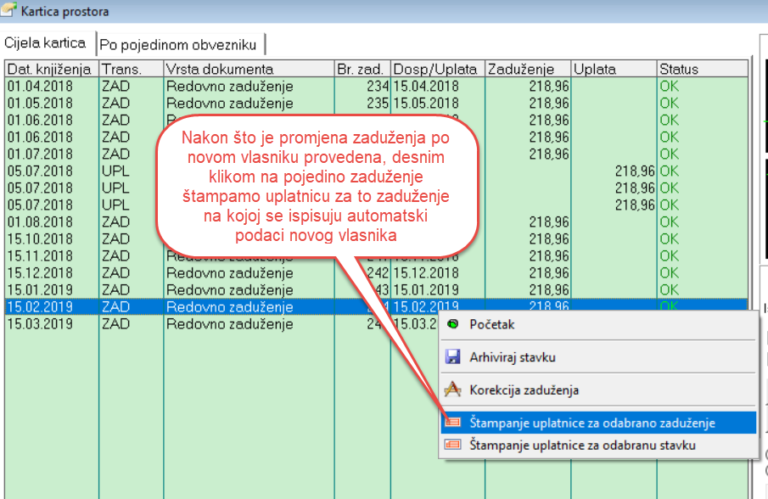Screen dimensions: 768x499
Task: Click the Korekcija zaduženja icon
Action: 453,390
